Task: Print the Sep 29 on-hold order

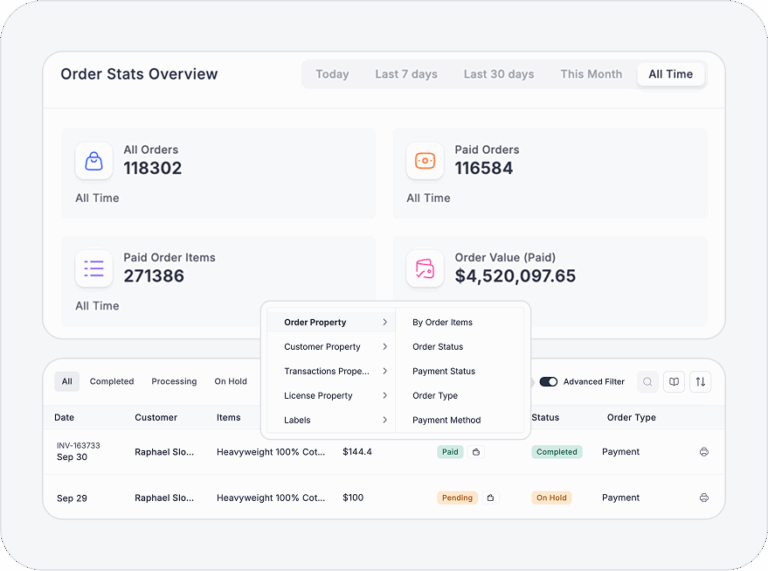Action: tap(704, 498)
